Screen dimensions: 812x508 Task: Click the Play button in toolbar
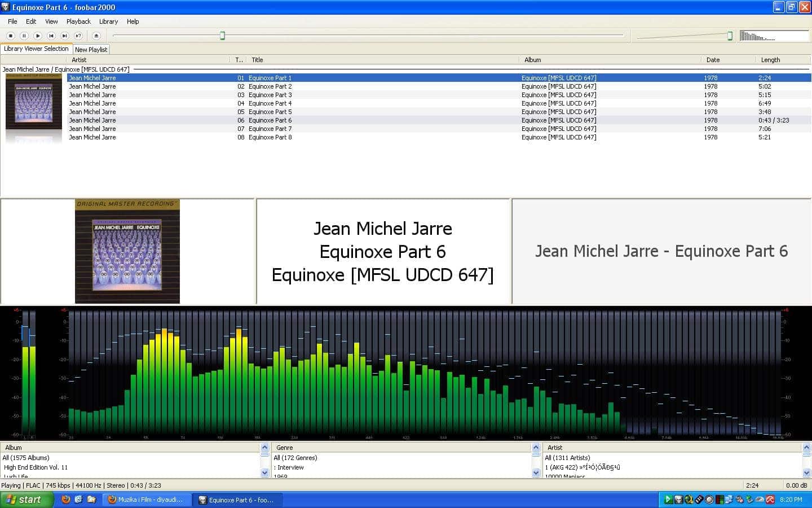click(38, 36)
